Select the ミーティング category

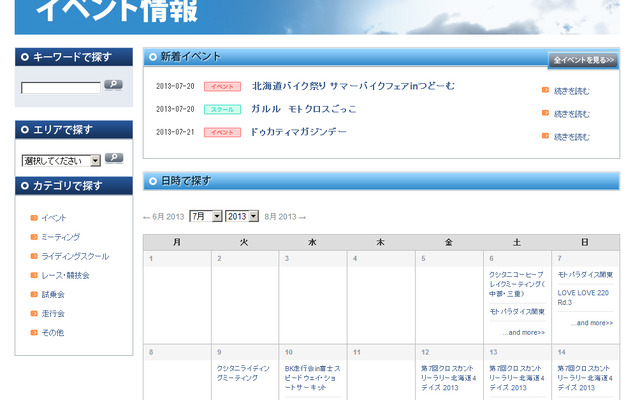click(60, 237)
